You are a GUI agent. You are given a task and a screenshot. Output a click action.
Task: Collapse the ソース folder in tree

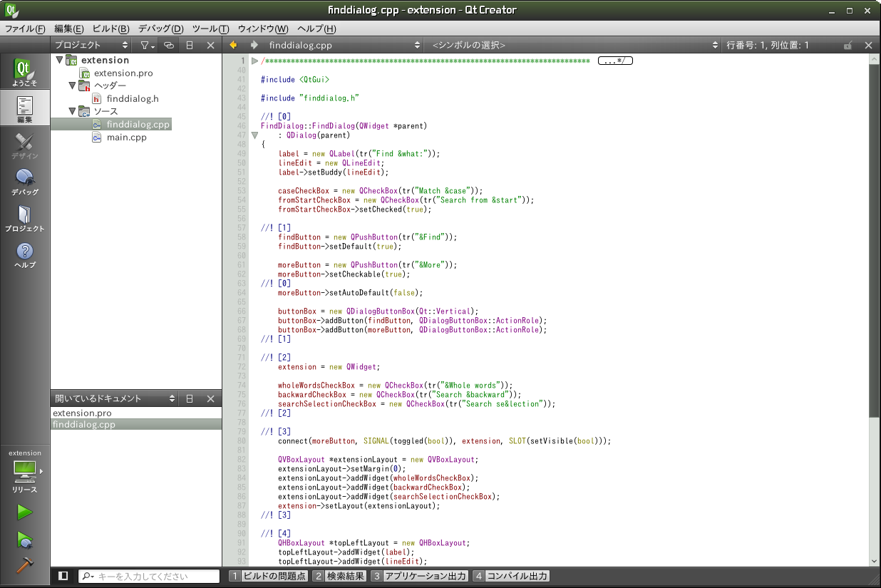72,111
